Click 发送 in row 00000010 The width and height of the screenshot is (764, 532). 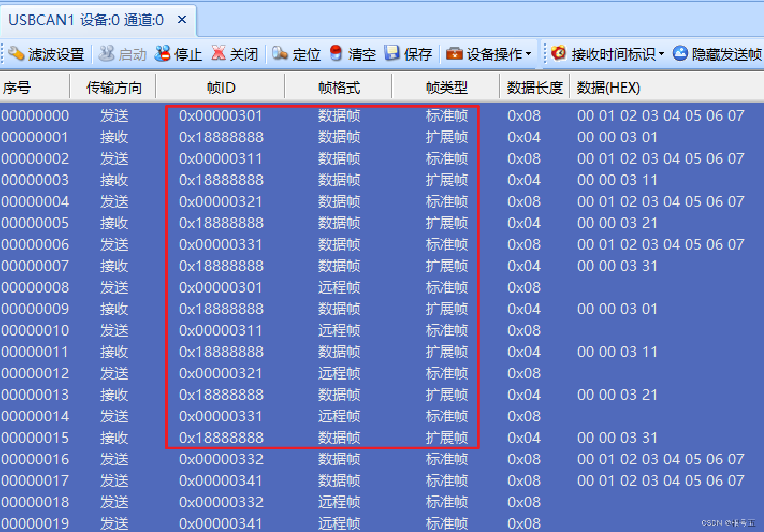114,330
